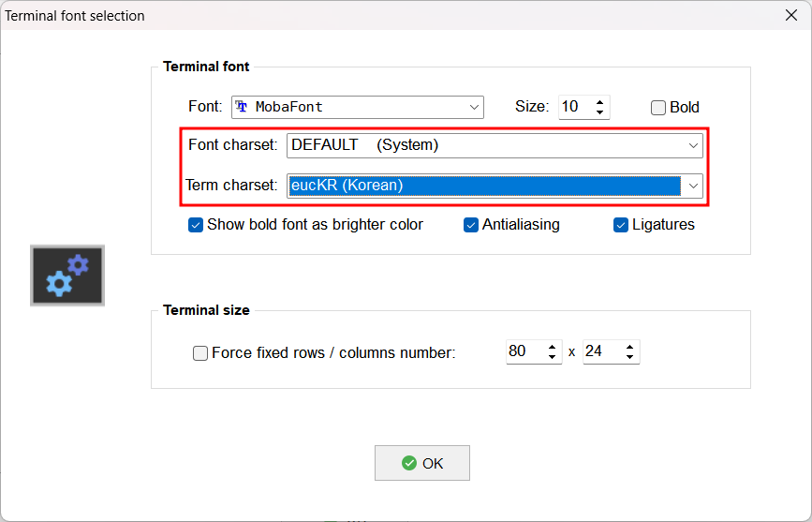Close the Terminal font selection dialog
Image resolution: width=812 pixels, height=522 pixels.
[x=791, y=16]
